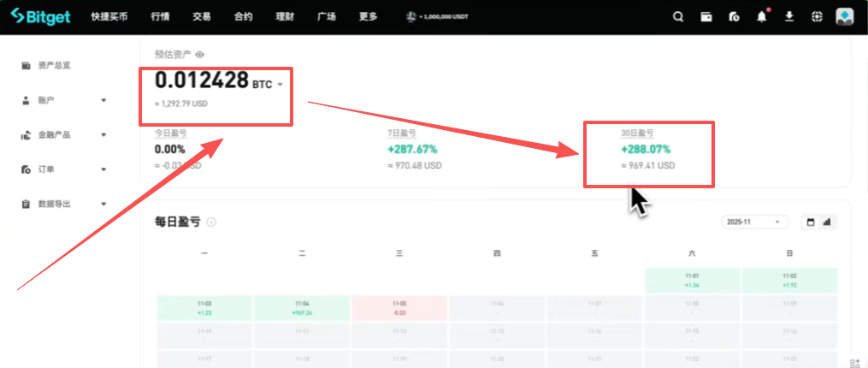Click the 金融产品 sidebar label
This screenshot has width=868, height=368.
click(x=54, y=134)
